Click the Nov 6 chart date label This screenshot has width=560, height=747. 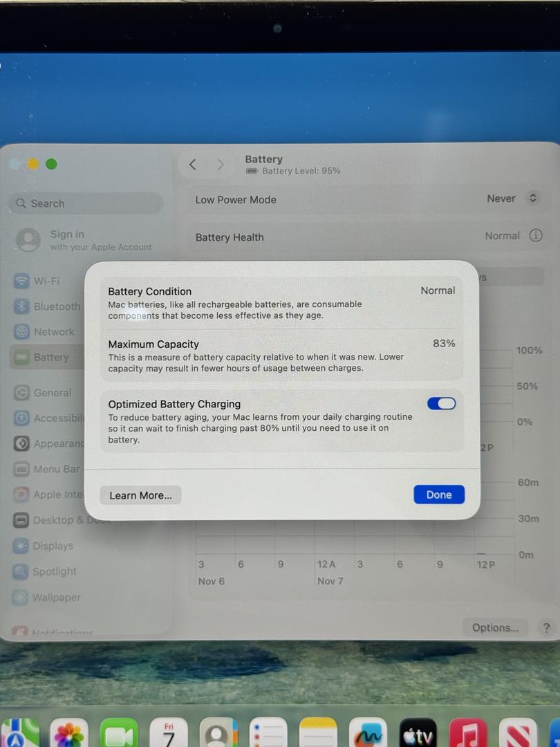211,581
